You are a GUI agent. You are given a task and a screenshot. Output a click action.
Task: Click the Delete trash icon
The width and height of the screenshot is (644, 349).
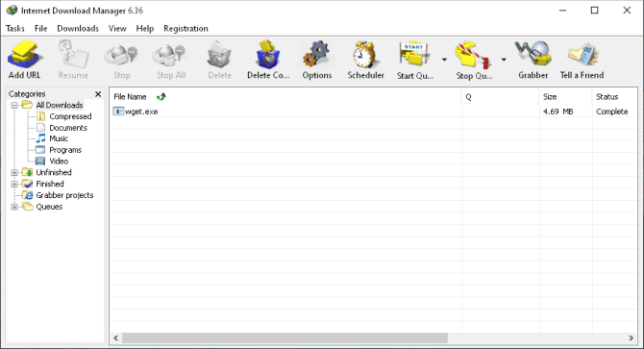(219, 55)
